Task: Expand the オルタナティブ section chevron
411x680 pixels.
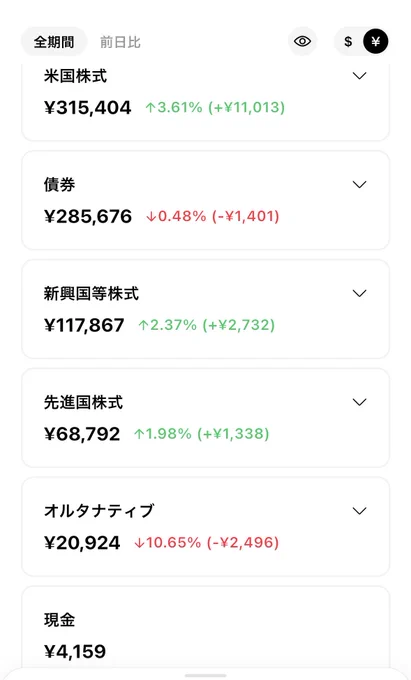Action: pos(359,511)
